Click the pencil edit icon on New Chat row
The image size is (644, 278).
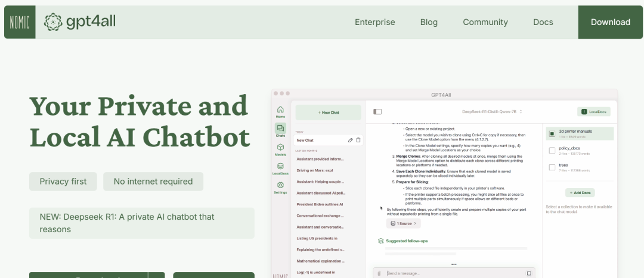(351, 140)
